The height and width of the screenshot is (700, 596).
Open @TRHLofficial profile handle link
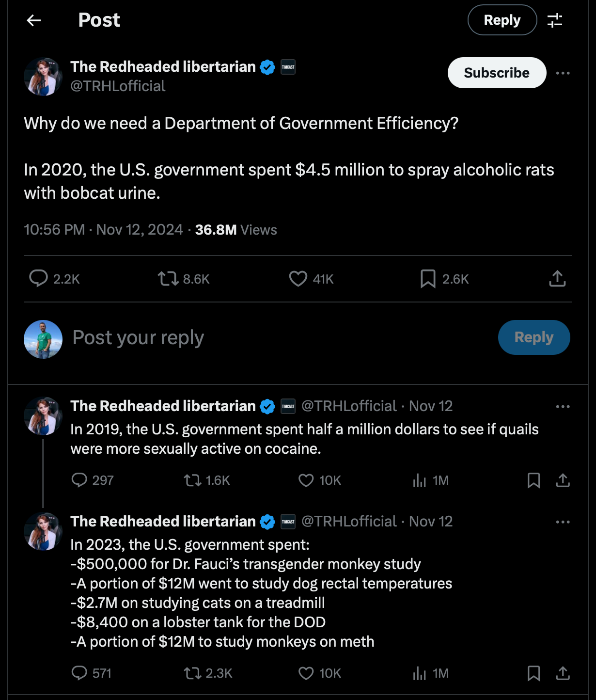point(118,86)
